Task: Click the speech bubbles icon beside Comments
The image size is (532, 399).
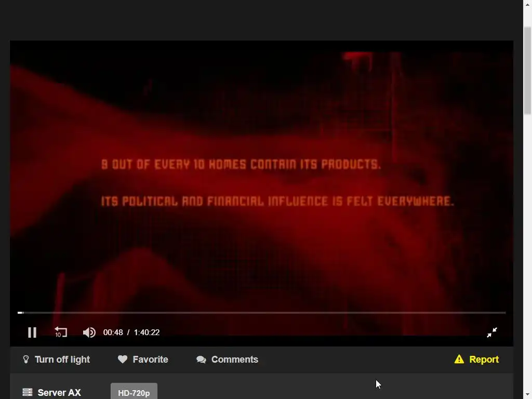Action: 201,360
